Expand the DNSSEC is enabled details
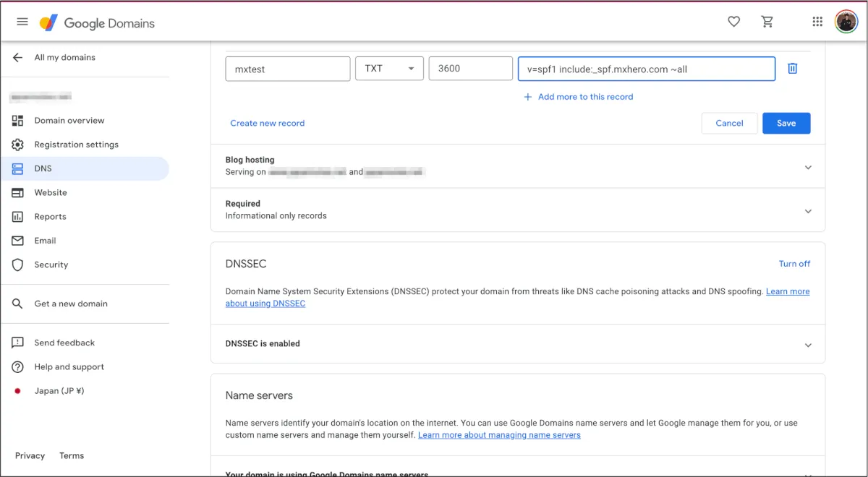Image resolution: width=868 pixels, height=477 pixels. pos(808,345)
